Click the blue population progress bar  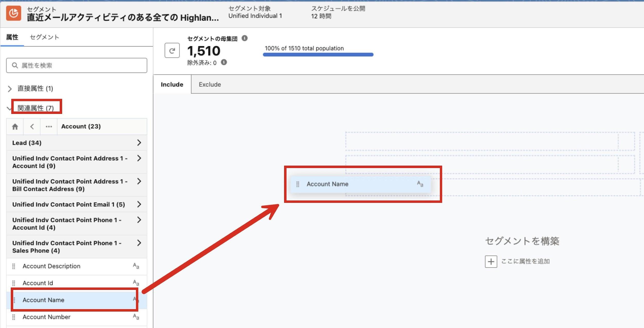(x=318, y=55)
